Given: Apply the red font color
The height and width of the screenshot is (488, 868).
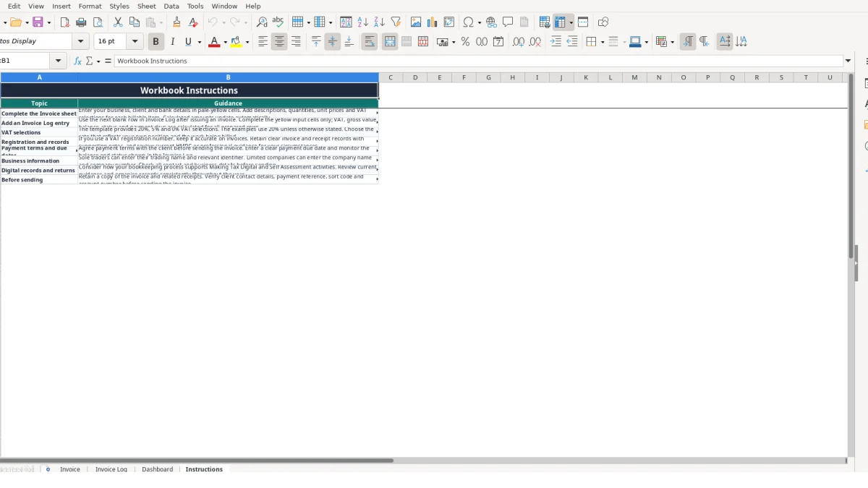Looking at the screenshot, I should point(213,42).
